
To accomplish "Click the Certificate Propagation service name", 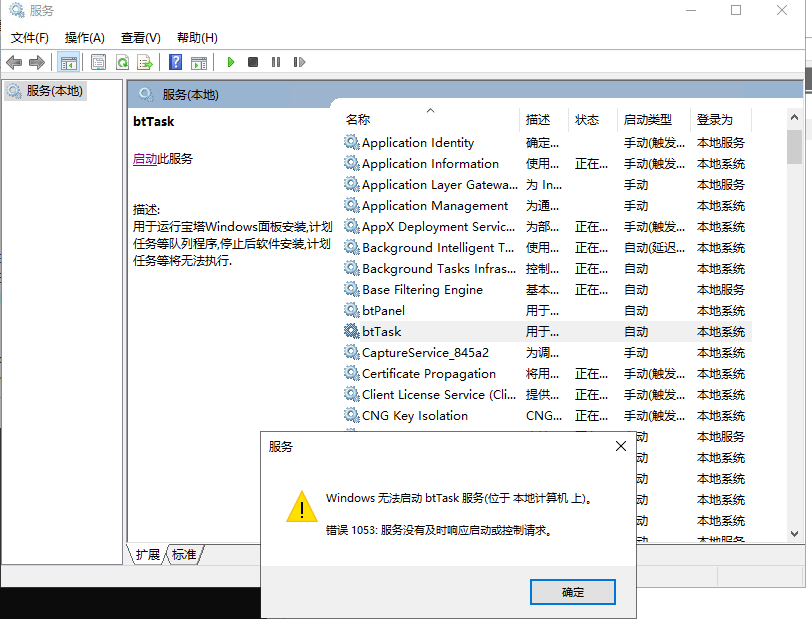I will (429, 373).
